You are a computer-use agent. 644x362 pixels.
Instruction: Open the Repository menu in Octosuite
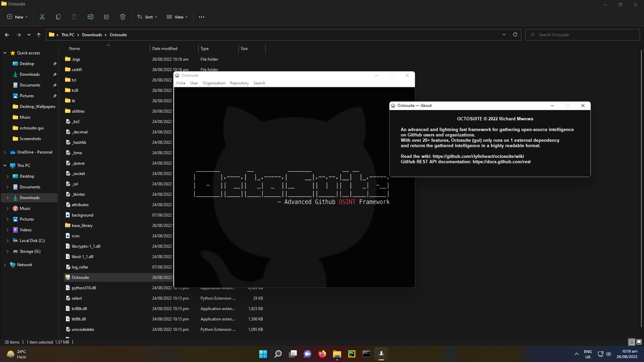coord(239,83)
